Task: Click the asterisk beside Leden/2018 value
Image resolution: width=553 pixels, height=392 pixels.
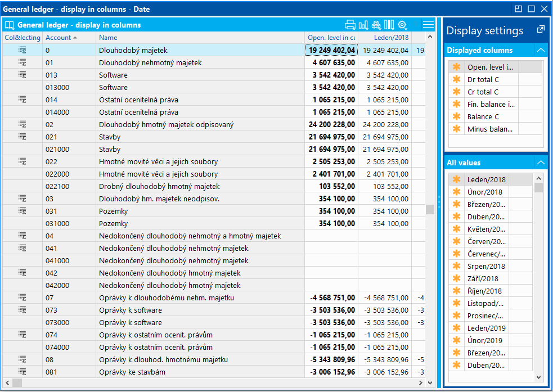Action: (x=456, y=179)
